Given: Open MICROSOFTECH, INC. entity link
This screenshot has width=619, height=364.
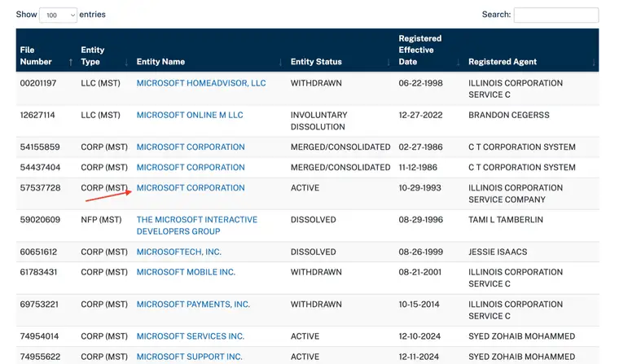Looking at the screenshot, I should [179, 252].
